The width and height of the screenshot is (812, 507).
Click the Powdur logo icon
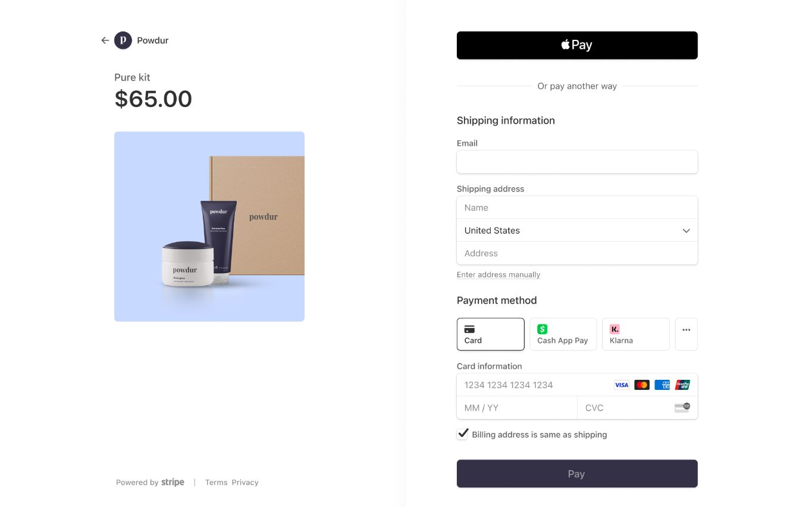[x=123, y=40]
